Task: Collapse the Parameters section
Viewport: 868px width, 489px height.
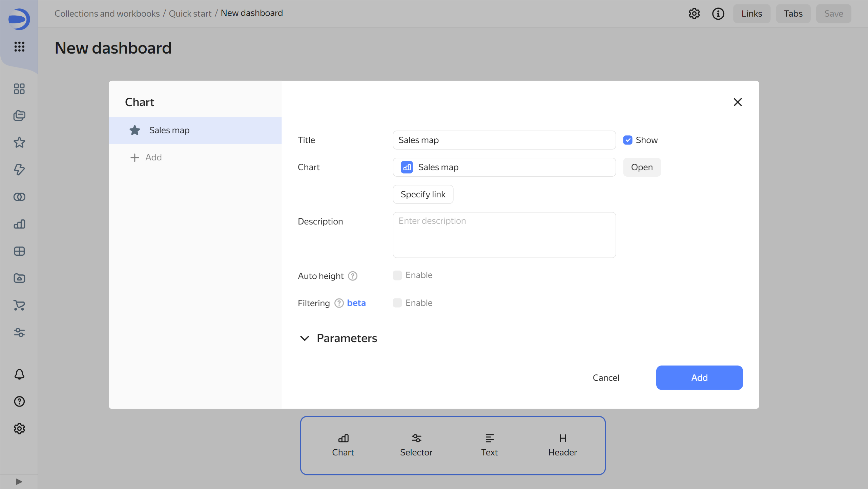Action: (304, 338)
